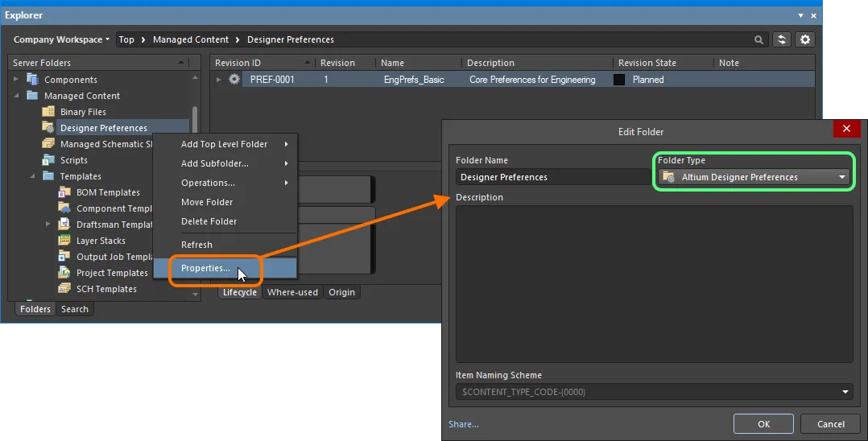The width and height of the screenshot is (868, 441).
Task: Switch to the Where-used tab
Action: point(292,292)
